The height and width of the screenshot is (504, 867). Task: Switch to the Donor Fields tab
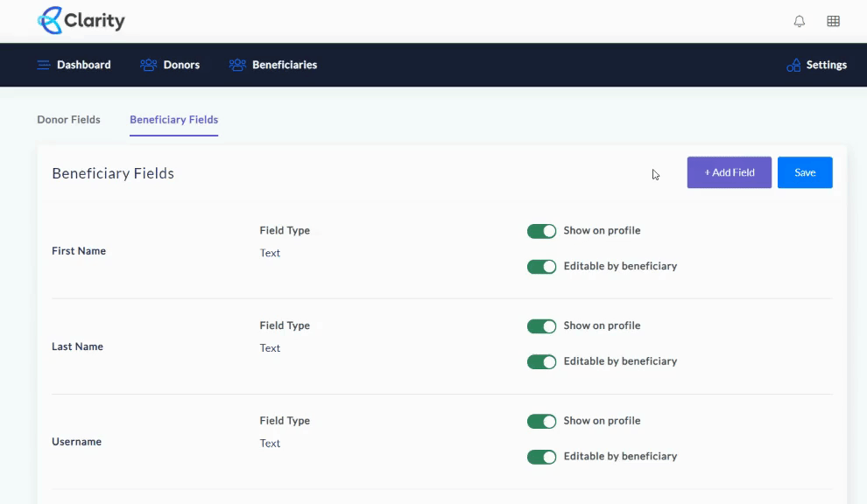coord(68,119)
